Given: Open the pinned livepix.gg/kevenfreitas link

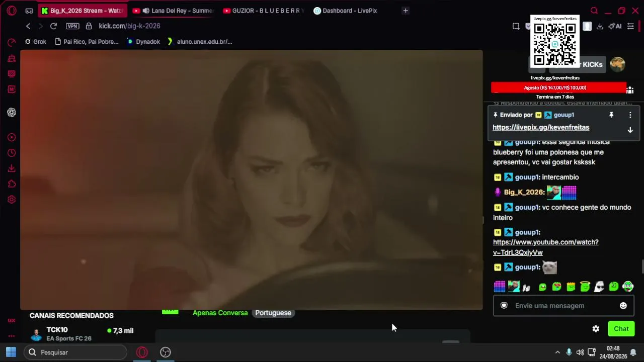Looking at the screenshot, I should click(x=541, y=128).
